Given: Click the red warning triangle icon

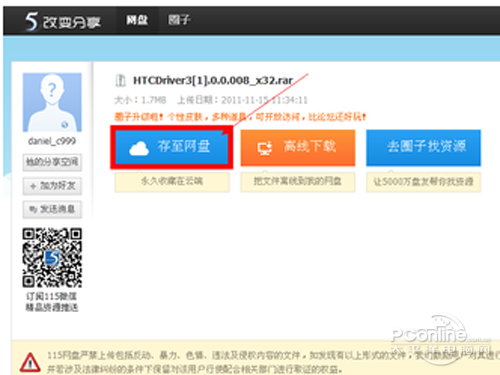Looking at the screenshot, I should pyautogui.click(x=30, y=362).
